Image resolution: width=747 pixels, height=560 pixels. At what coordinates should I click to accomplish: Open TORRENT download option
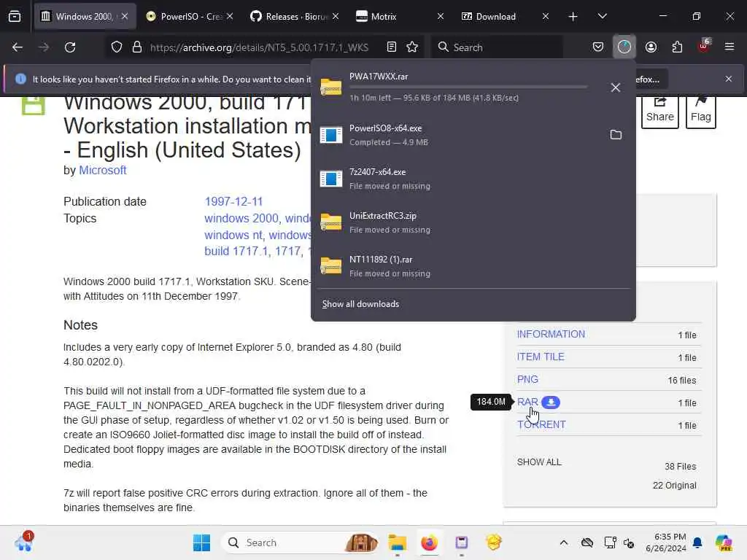click(x=542, y=425)
